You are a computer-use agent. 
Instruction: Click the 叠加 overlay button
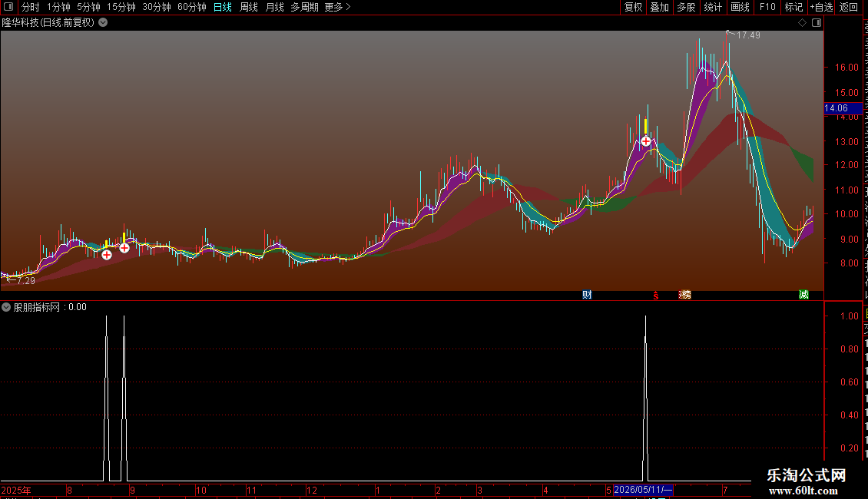[659, 7]
